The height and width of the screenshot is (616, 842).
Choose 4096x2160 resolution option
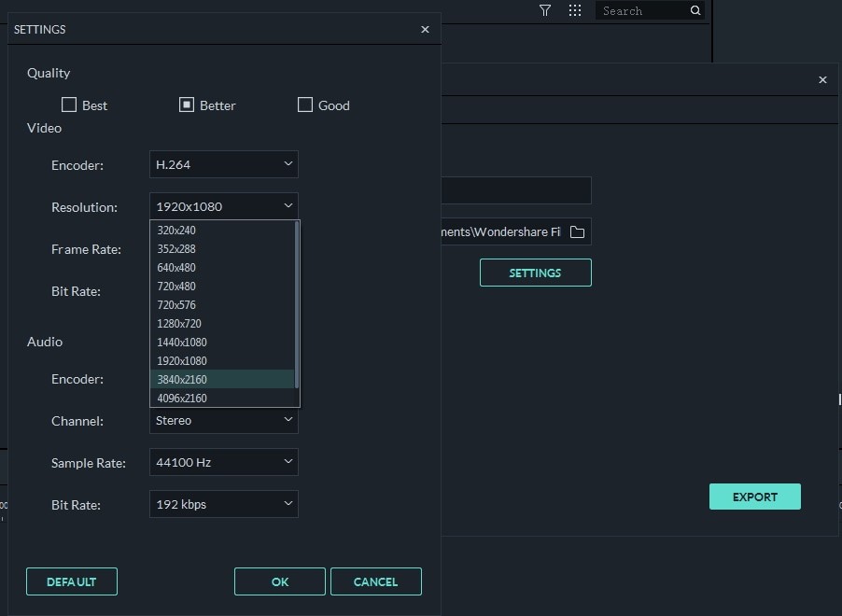pyautogui.click(x=222, y=398)
